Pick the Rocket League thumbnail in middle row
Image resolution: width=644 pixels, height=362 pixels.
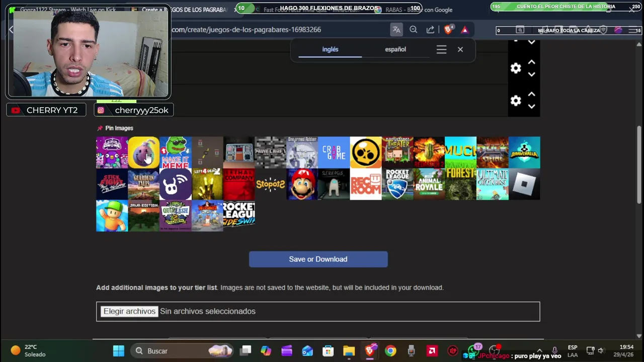click(397, 184)
